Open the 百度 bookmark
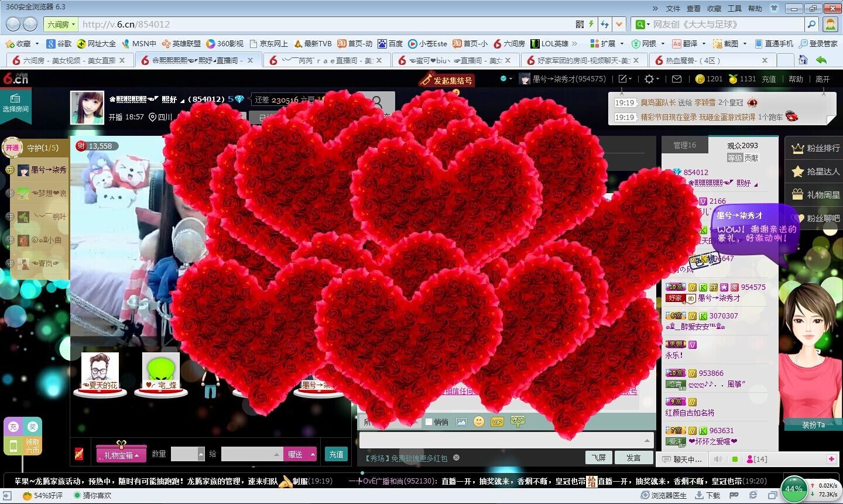This screenshot has width=843, height=504. coord(390,43)
